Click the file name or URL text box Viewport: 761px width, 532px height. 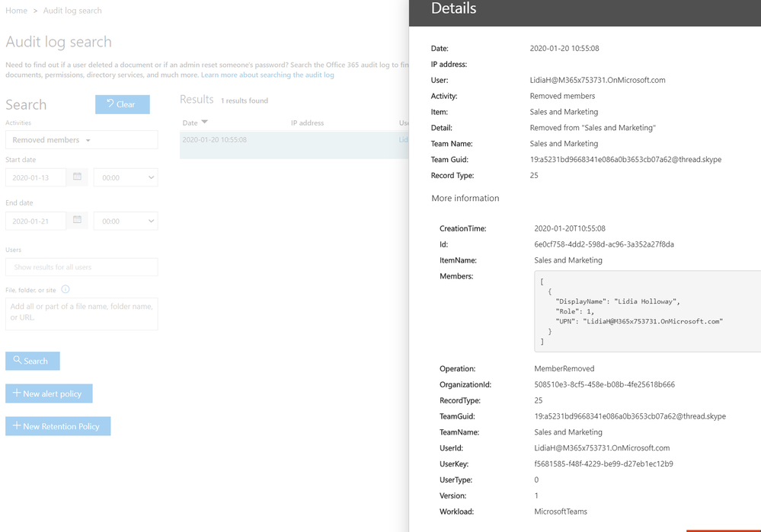tap(82, 314)
